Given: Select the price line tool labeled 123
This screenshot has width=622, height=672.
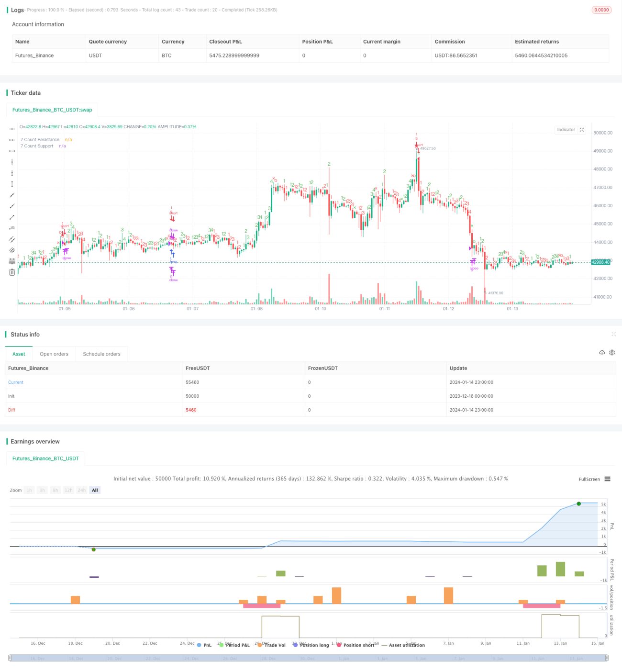Looking at the screenshot, I should click(x=12, y=228).
